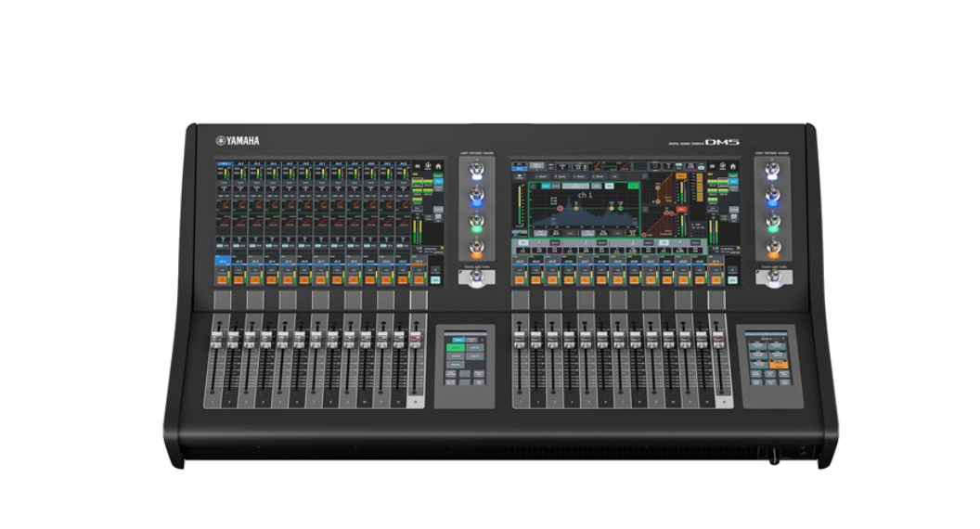The image size is (980, 529).
Task: Turn the headphone level knob on the front edge
Action: (774, 455)
